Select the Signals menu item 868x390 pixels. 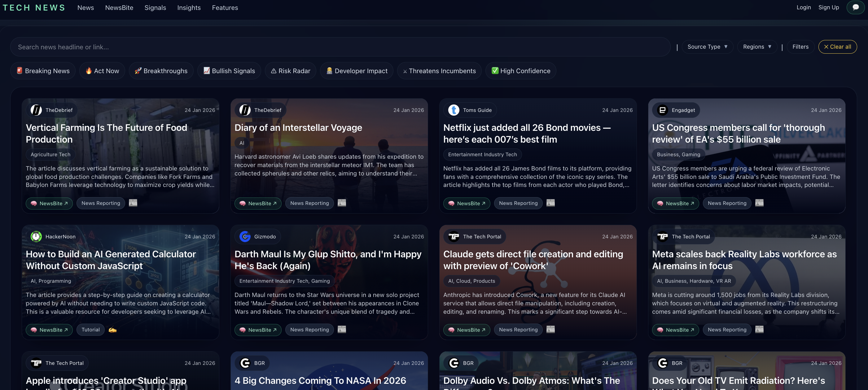tap(155, 7)
